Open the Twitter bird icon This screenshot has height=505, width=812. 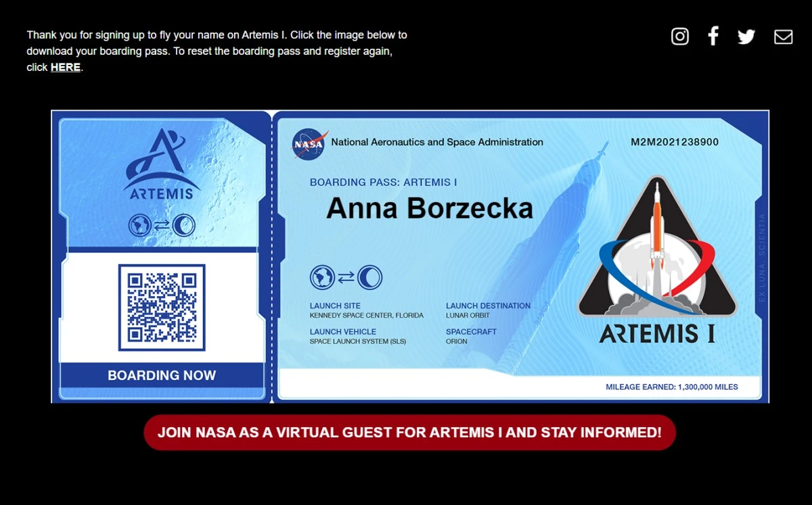point(746,37)
